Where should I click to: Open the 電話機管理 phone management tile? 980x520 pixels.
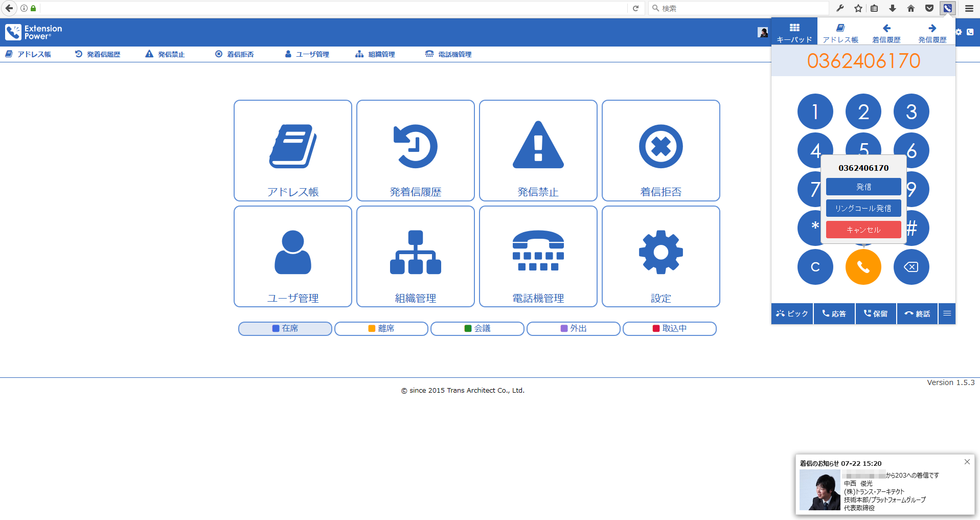point(538,256)
